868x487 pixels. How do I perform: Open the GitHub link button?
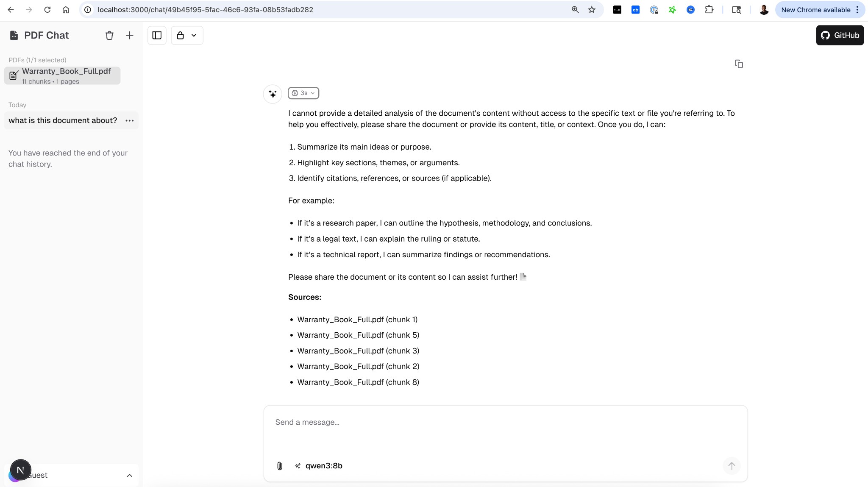tap(840, 36)
